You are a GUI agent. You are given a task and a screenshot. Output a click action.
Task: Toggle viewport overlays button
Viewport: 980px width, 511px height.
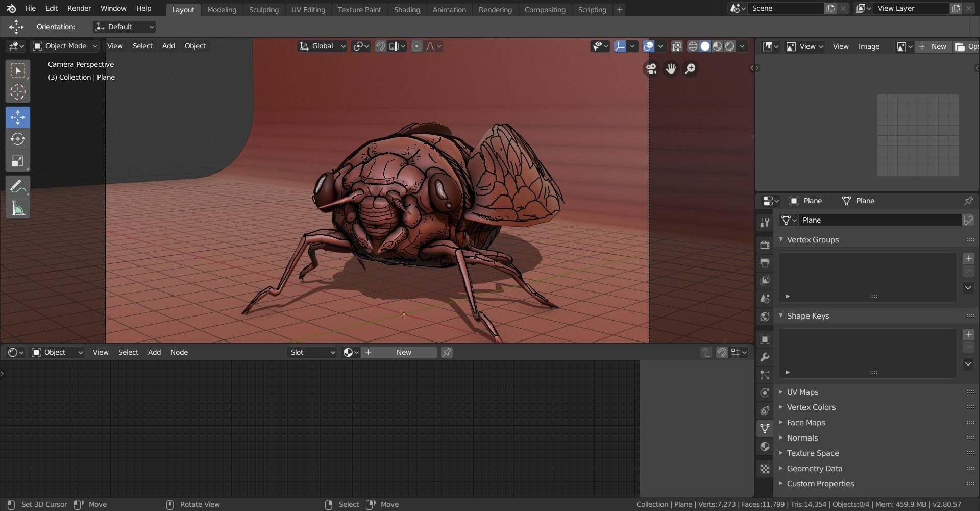coord(648,46)
